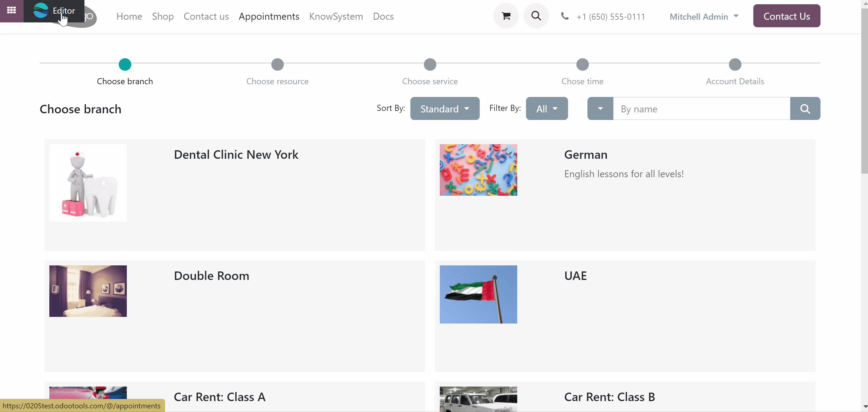Open the UAE flag thumbnail
The image size is (868, 412).
tap(478, 294)
